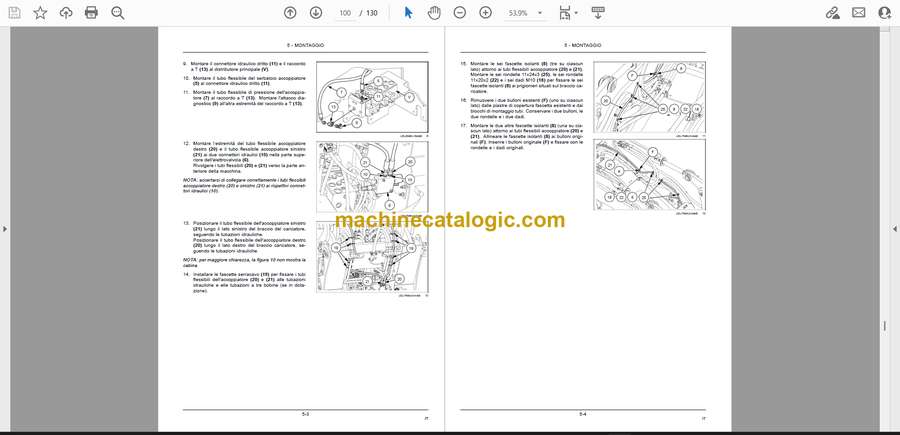Click the scrolling mode keyboard icon
This screenshot has height=435, width=900.
click(598, 13)
